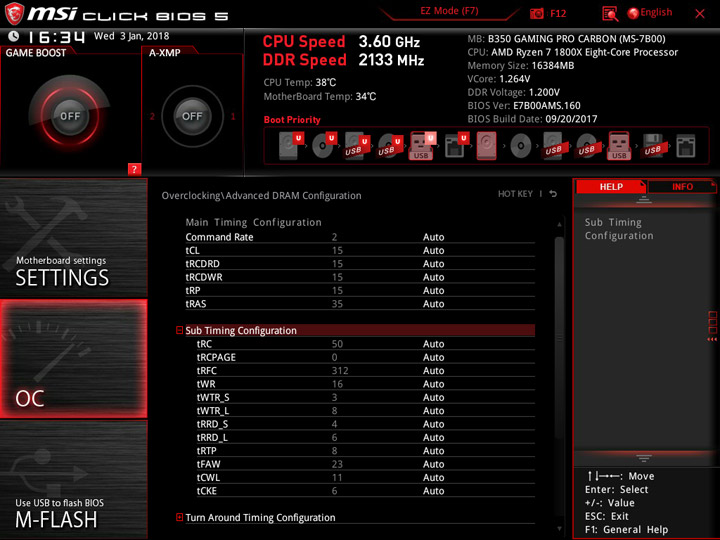Edit tFAW Auto value field
720x540 pixels.
(x=433, y=464)
